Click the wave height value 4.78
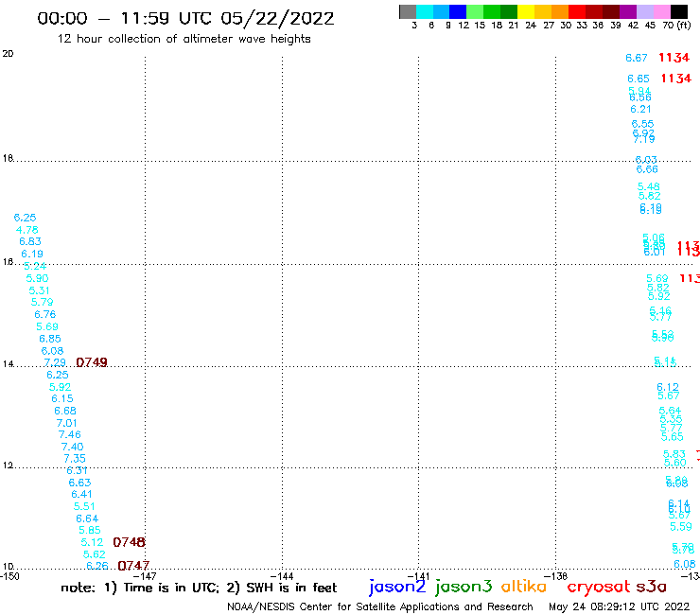Screen dimensions: 700x615 [27, 230]
